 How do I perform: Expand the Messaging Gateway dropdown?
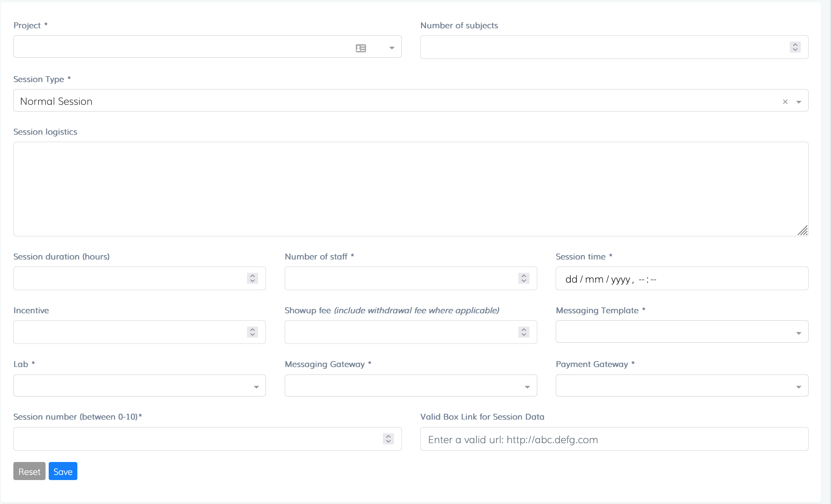(x=527, y=387)
